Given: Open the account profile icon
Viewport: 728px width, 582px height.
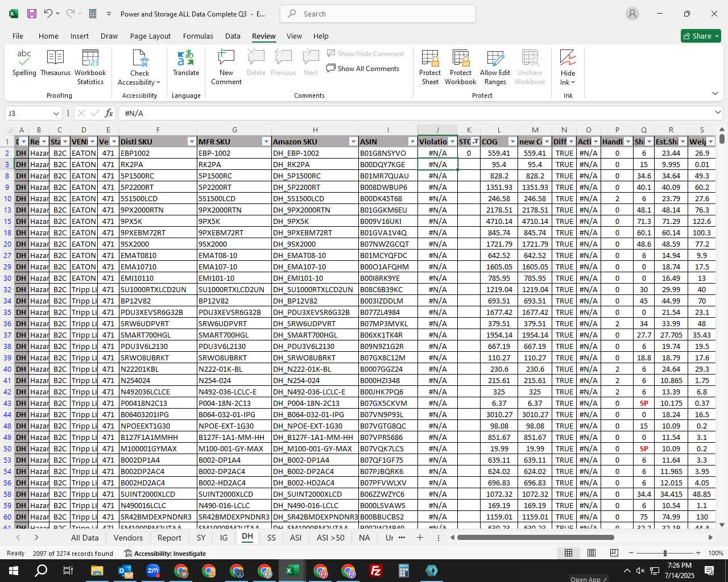Looking at the screenshot, I should (x=632, y=14).
